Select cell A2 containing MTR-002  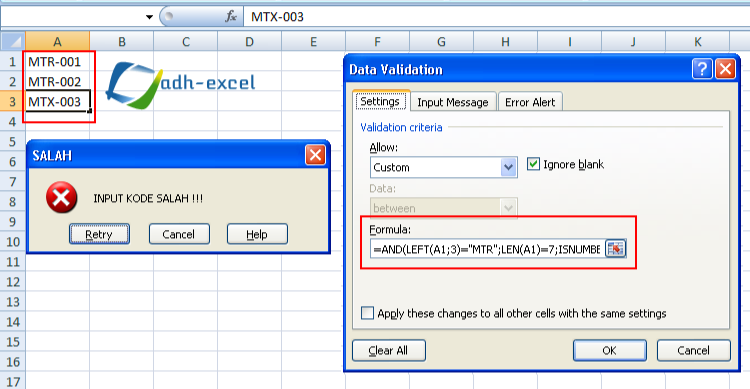pos(57,82)
